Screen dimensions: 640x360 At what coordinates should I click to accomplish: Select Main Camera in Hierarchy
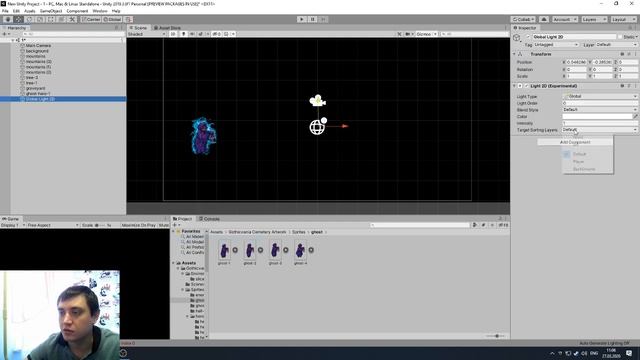38,46
